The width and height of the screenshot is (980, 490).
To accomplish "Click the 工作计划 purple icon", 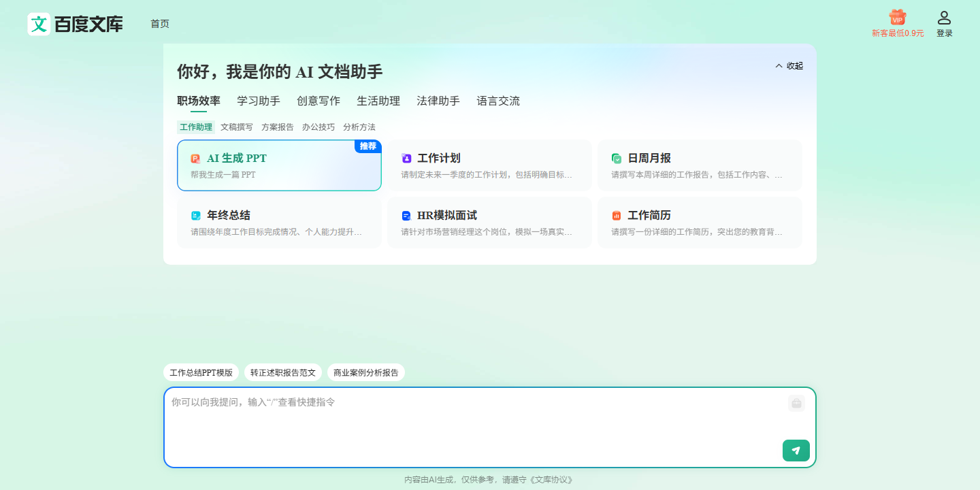I will (x=406, y=159).
